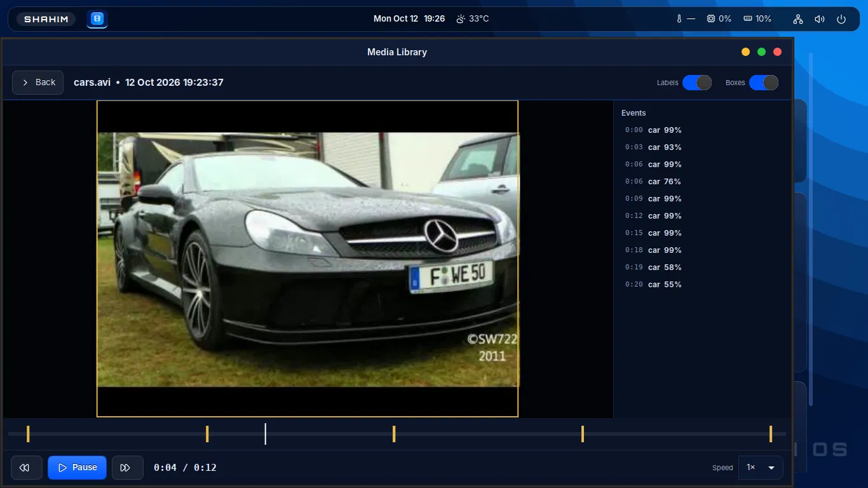Screen dimensions: 868x488
Task: Minimize the Media Library window
Action: pos(745,52)
